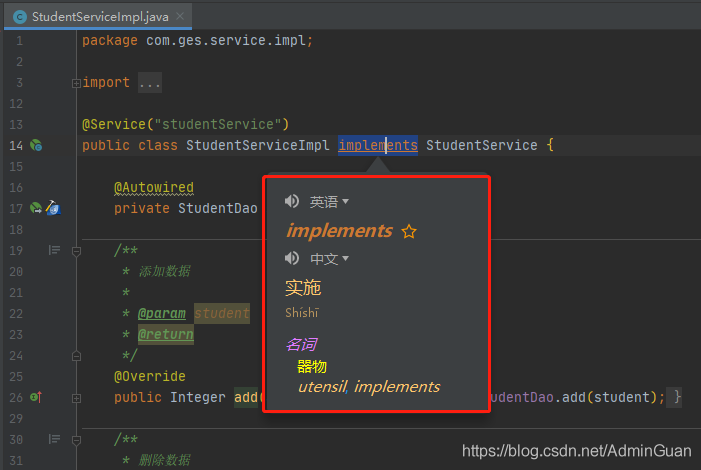Viewport: 701px width, 470px height.
Task: Click the Spring bean icon on line 14
Action: (35, 146)
